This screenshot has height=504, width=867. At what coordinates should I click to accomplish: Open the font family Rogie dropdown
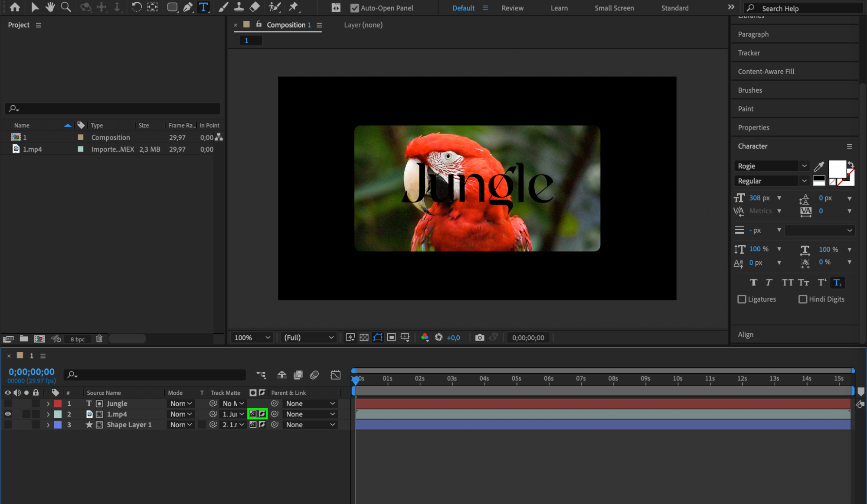point(804,166)
